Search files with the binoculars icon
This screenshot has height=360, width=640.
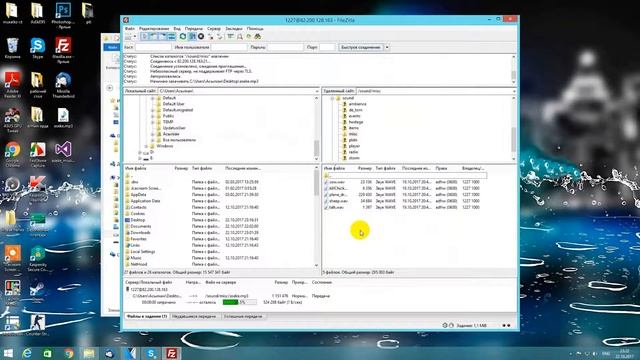(x=258, y=37)
